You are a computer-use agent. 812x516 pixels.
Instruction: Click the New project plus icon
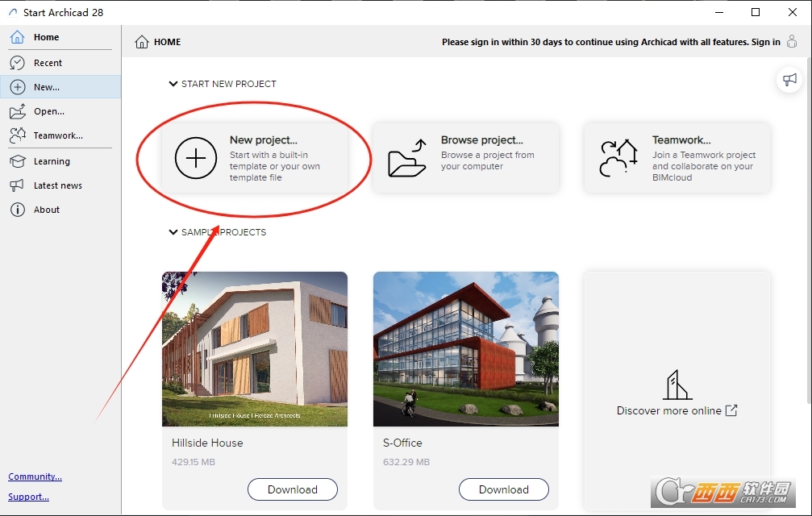(x=196, y=158)
